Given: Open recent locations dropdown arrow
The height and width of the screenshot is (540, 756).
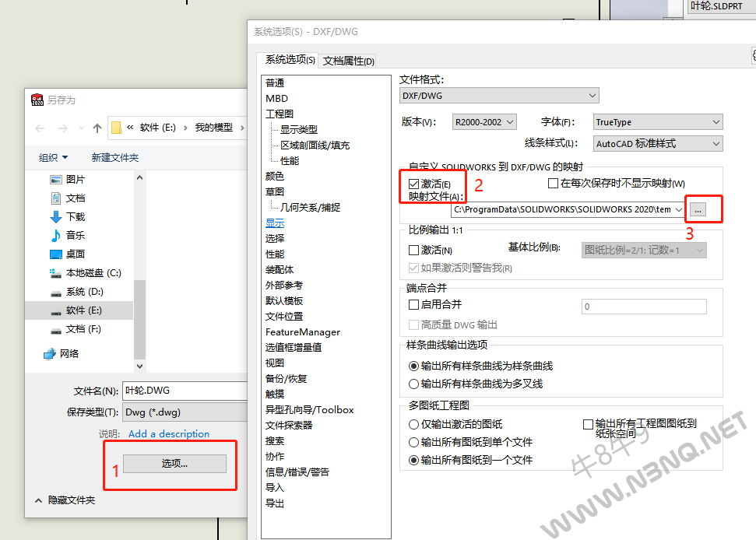Looking at the screenshot, I should coord(81,128).
